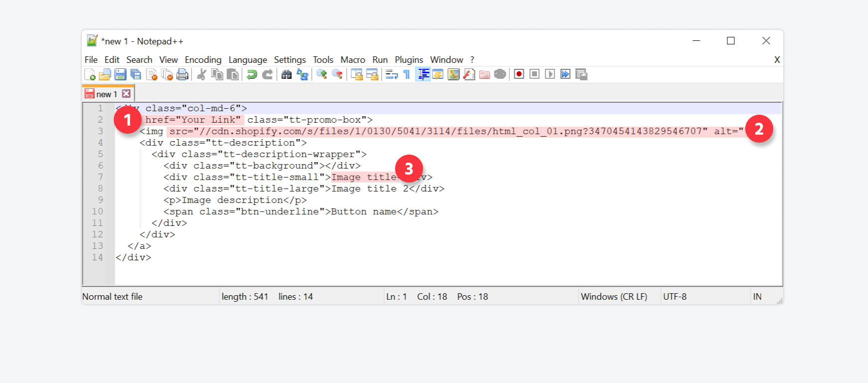868x383 pixels.
Task: Click line 9 containing Image description
Action: pyautogui.click(x=234, y=200)
